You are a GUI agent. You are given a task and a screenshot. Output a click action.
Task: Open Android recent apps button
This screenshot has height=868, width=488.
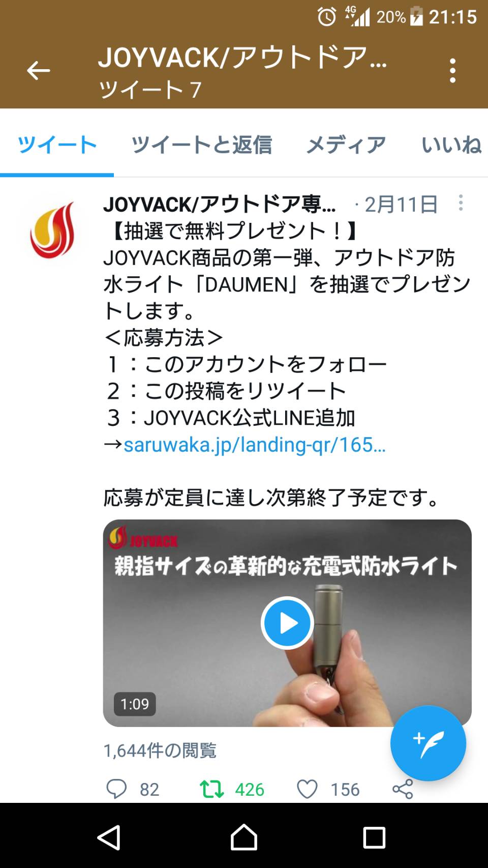click(x=374, y=837)
